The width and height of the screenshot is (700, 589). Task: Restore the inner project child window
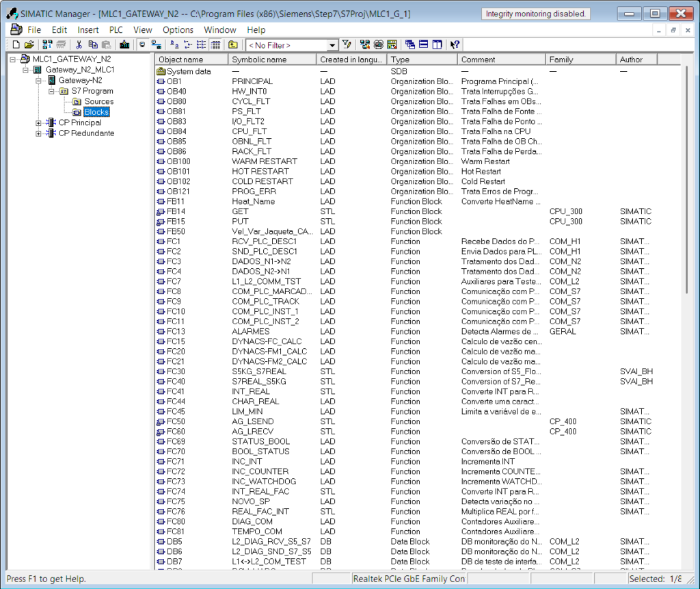pos(673,30)
